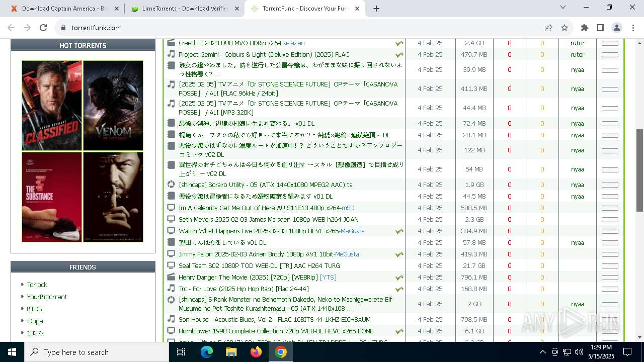Click the TV icon beside Hornblower 1998 torrent
This screenshot has height=362, width=644.
point(171,331)
